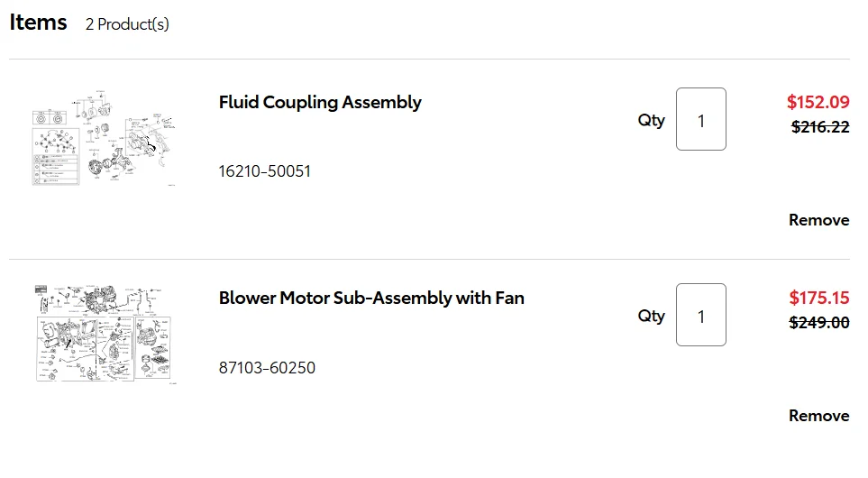Click the Qty label beside Blower Motor Sub-Assembly

[651, 316]
